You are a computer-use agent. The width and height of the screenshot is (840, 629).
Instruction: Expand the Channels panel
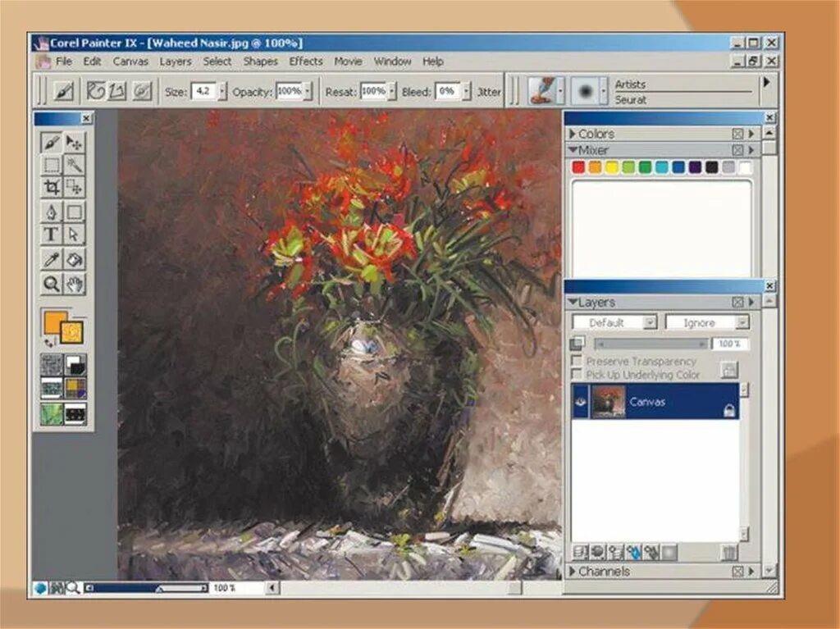[x=572, y=571]
